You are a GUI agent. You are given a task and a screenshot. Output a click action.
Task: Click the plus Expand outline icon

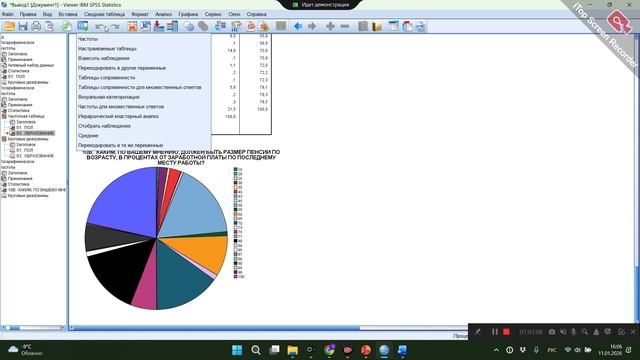[x=330, y=27]
